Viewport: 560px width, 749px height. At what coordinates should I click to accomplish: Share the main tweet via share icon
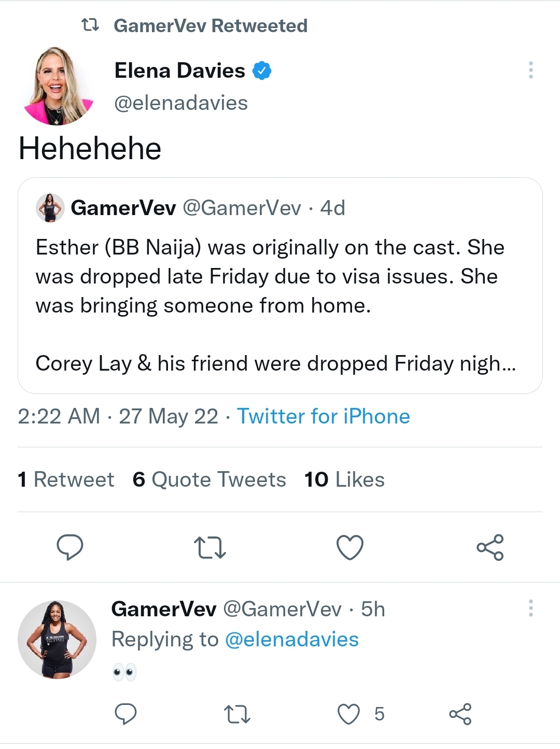(490, 547)
